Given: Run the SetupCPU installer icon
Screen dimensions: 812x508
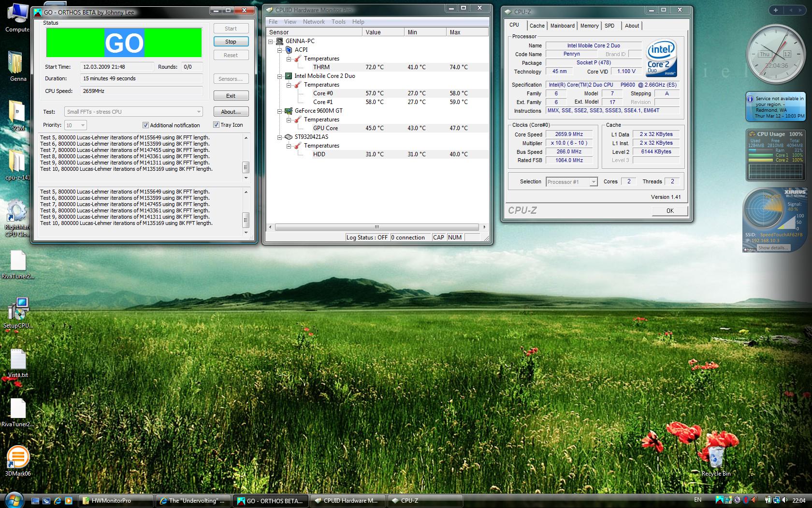Looking at the screenshot, I should [x=17, y=314].
